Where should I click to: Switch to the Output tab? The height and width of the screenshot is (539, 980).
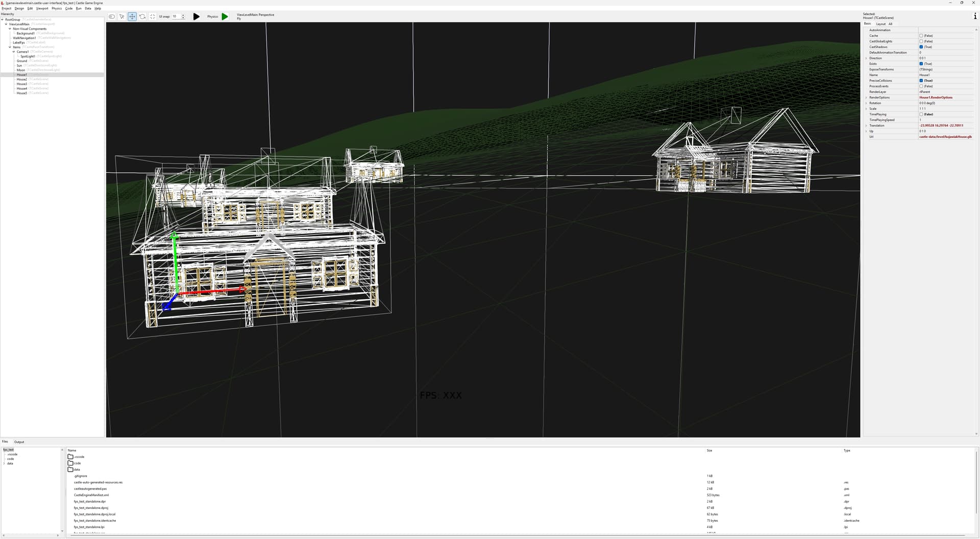point(19,442)
